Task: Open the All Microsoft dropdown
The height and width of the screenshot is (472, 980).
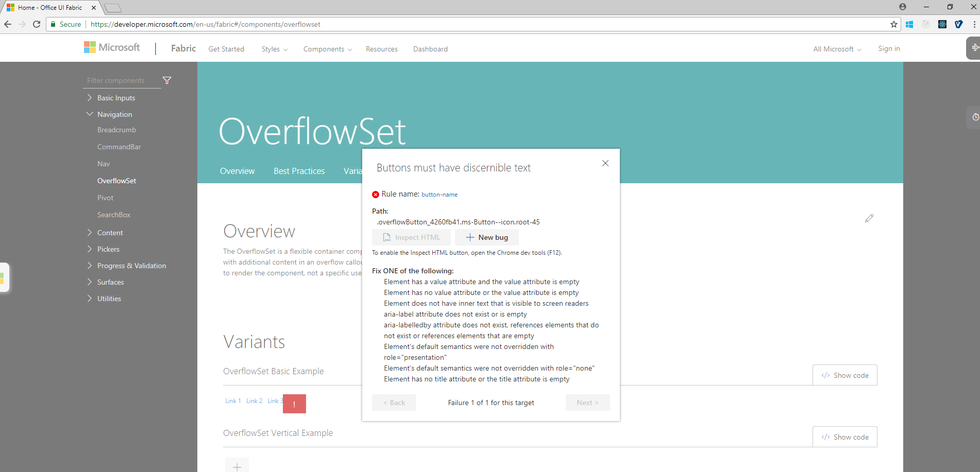Action: (x=836, y=48)
